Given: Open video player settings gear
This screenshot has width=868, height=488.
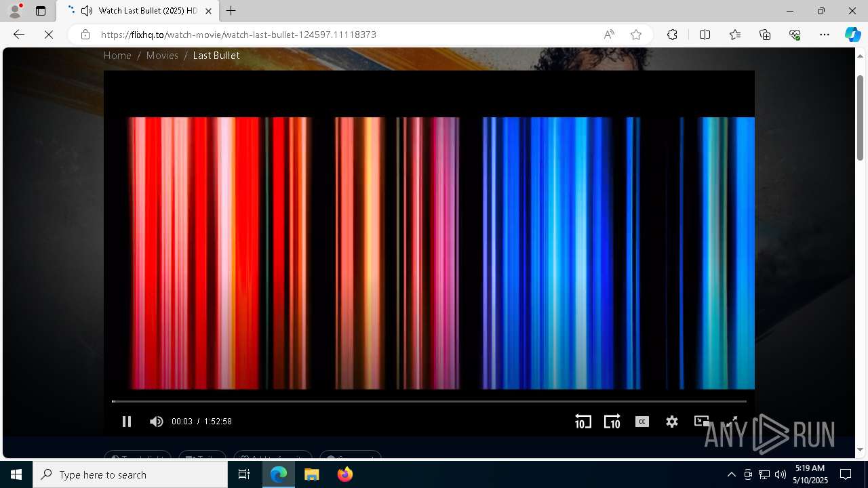Looking at the screenshot, I should (672, 422).
